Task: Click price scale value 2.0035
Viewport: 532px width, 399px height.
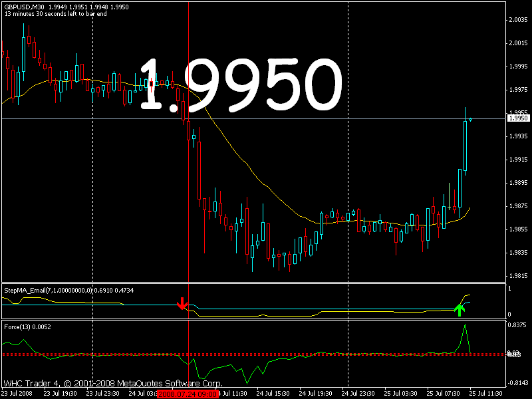Action: pos(519,20)
